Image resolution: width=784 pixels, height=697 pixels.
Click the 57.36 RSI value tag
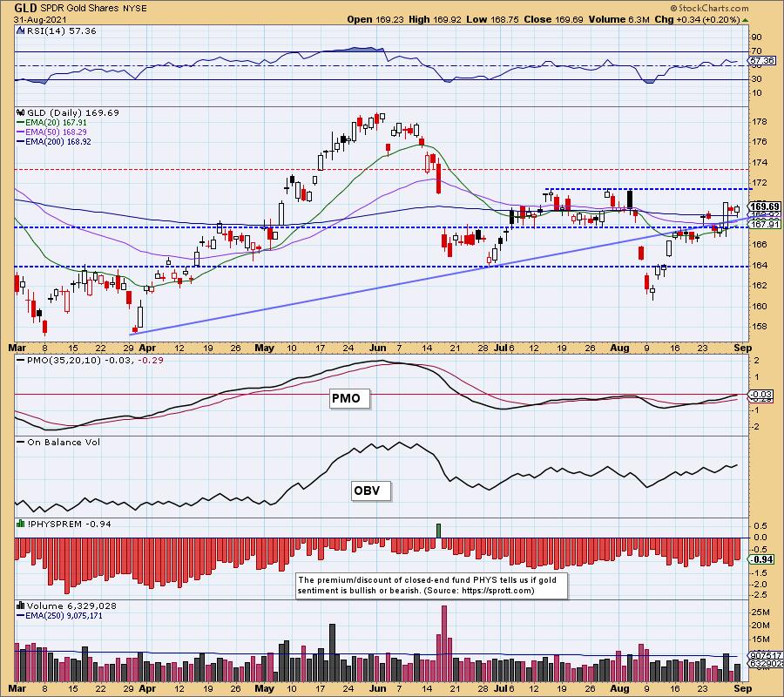(x=762, y=60)
